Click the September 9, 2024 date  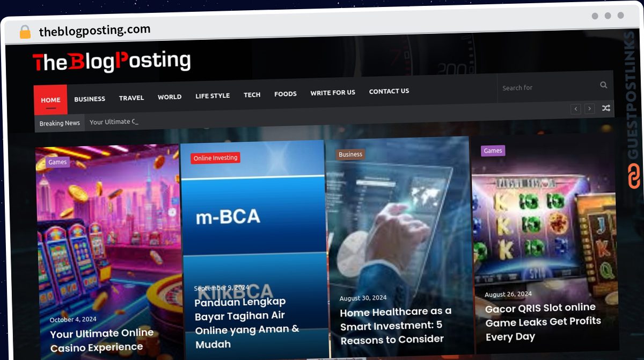(x=221, y=288)
